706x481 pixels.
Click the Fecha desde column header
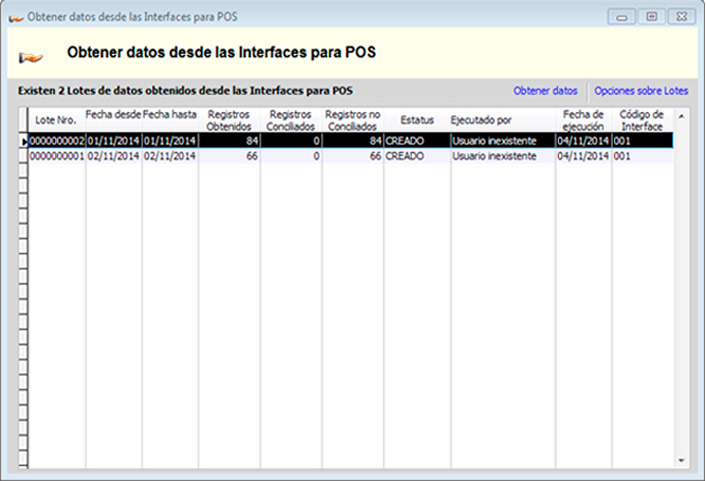113,114
